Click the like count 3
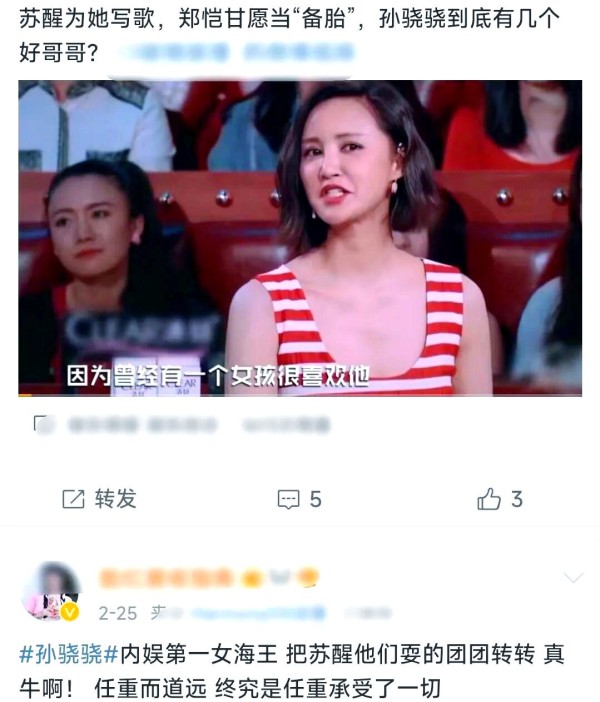The height and width of the screenshot is (702, 600). [517, 499]
